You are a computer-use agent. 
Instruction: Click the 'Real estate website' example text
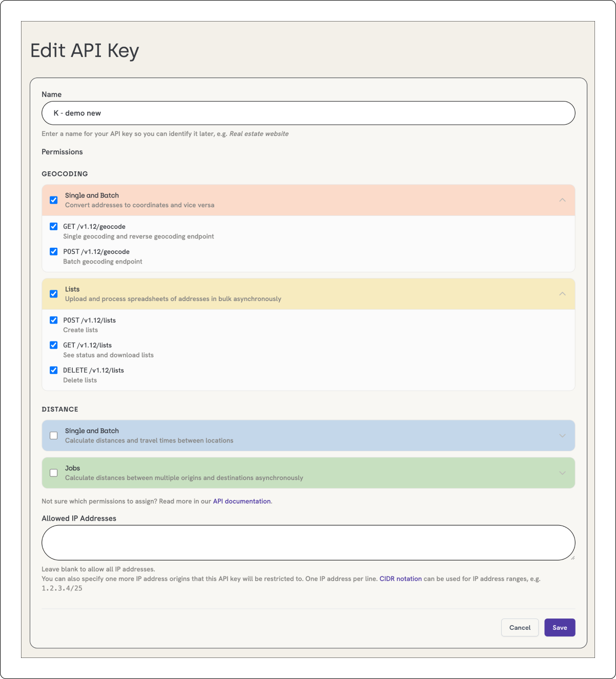(x=259, y=134)
